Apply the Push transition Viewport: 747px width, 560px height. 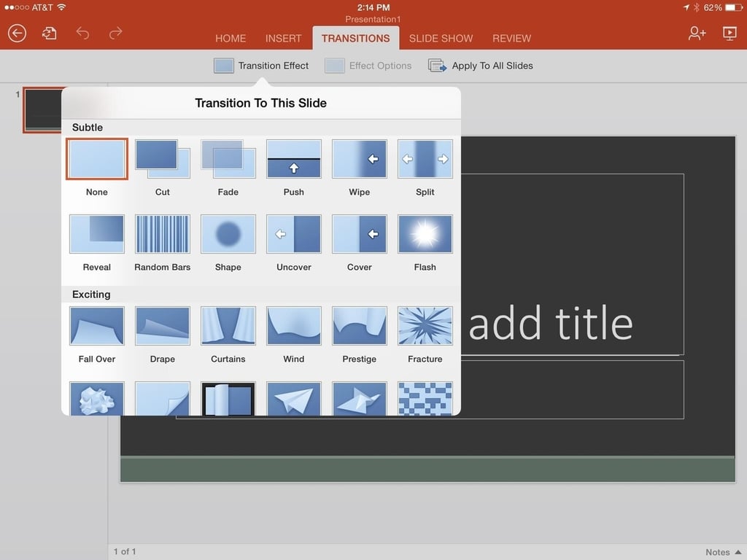[x=294, y=159]
